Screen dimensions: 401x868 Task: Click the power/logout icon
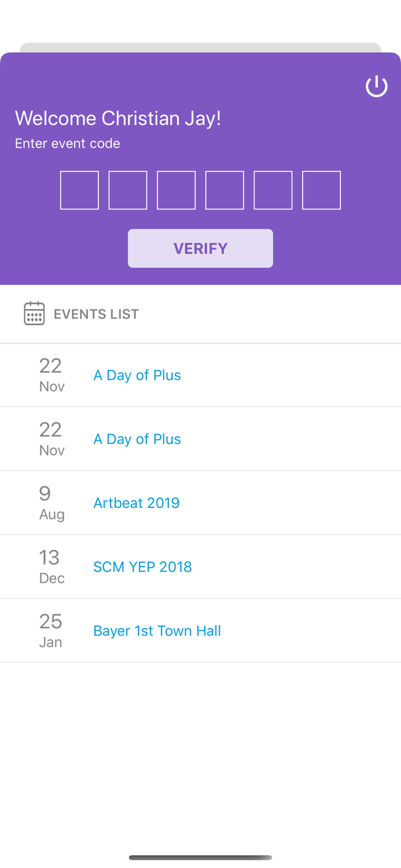pos(377,86)
